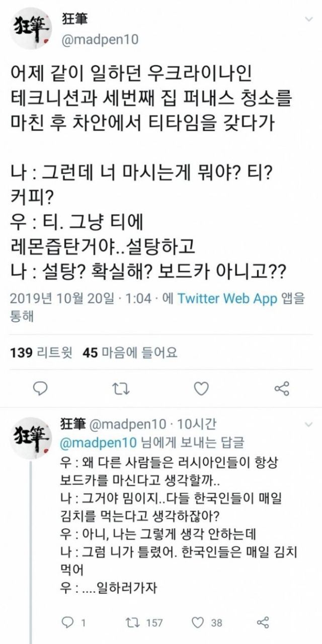Image resolution: width=322 pixels, height=644 pixels.
Task: Expand the main tweet's options chevron
Action: 307,19
